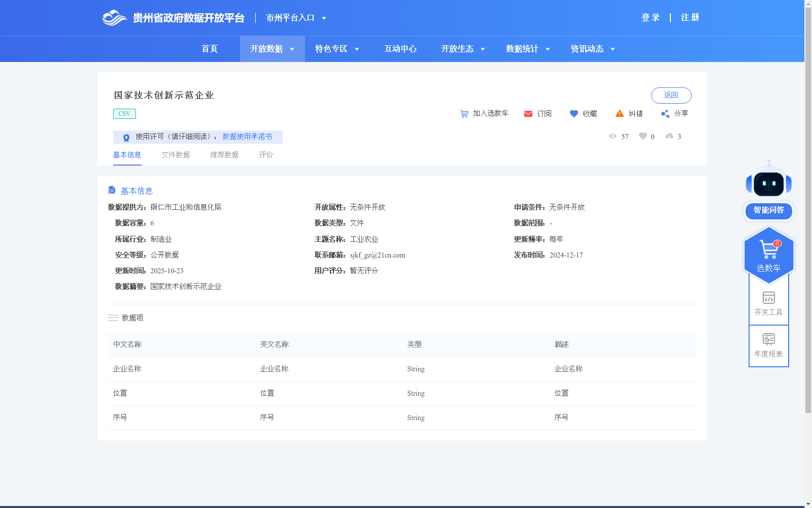Click the platform cloud logo icon
This screenshot has width=812, height=508.
[114, 18]
